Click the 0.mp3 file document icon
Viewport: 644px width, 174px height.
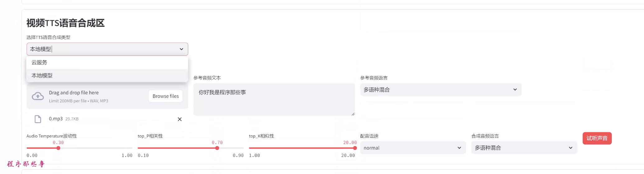(x=38, y=119)
